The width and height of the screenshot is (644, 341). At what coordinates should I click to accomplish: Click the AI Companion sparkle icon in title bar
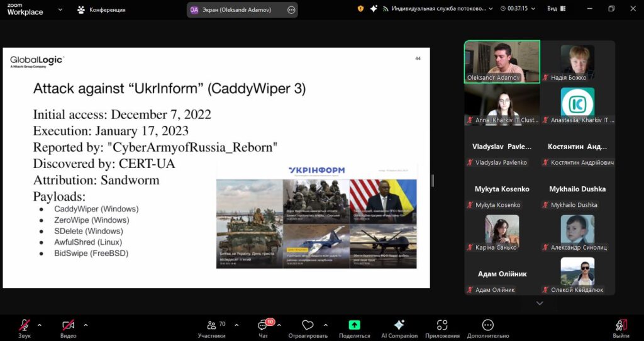coord(374,8)
